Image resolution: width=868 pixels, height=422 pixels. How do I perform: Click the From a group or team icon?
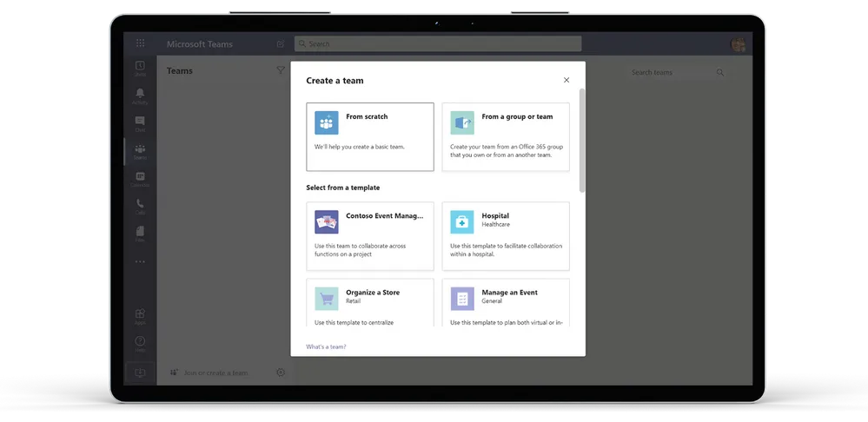coord(462,122)
